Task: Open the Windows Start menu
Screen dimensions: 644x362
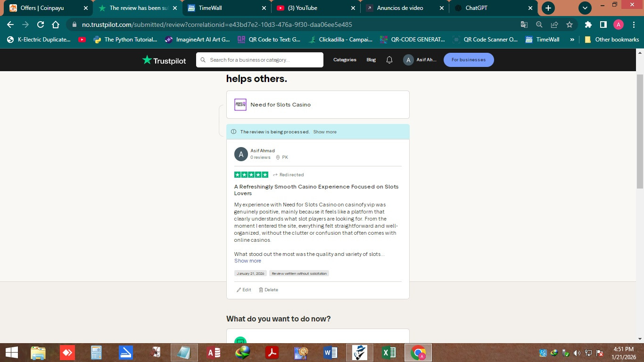Action: 11,353
